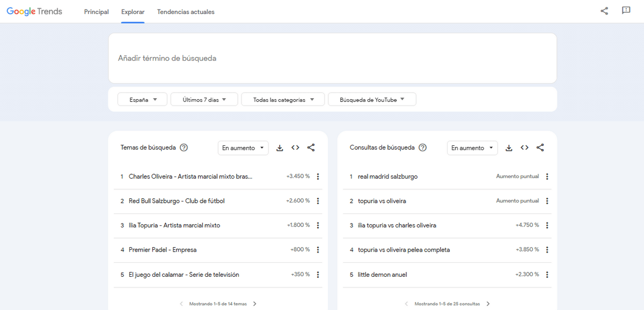
Task: Click the Mostrando 1-5 de 14 temas text
Action: tap(218, 304)
